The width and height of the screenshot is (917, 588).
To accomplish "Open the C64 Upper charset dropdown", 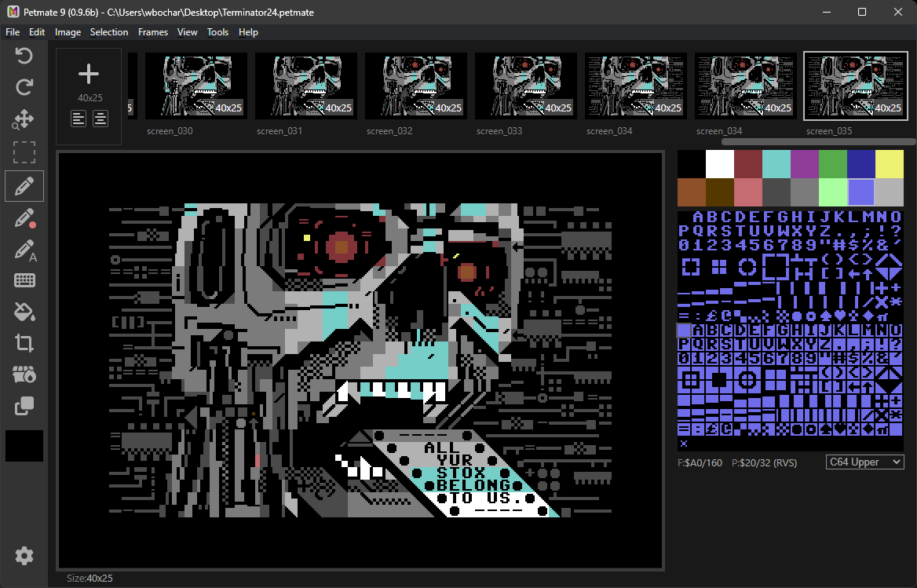I will (x=864, y=462).
